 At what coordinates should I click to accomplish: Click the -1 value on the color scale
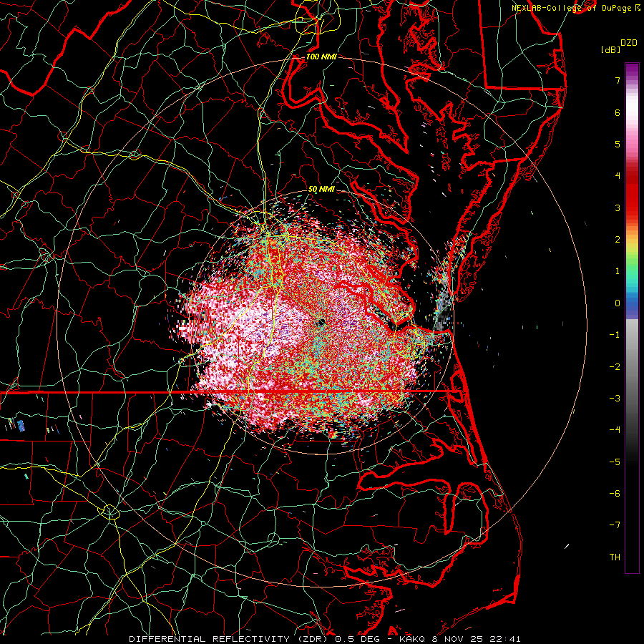(615, 335)
